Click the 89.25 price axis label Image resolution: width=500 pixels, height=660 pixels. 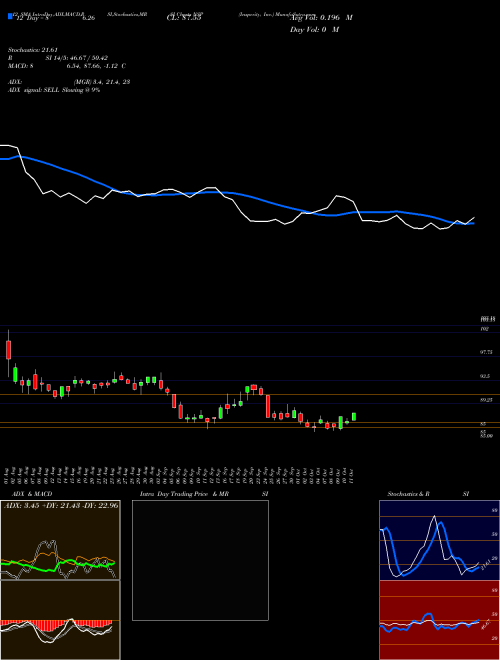[486, 400]
